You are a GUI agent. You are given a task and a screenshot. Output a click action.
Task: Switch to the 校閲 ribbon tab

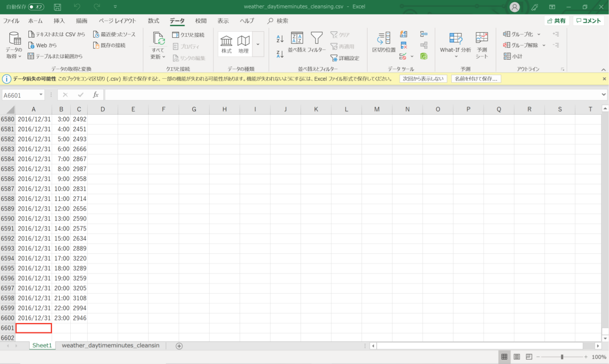point(201,21)
